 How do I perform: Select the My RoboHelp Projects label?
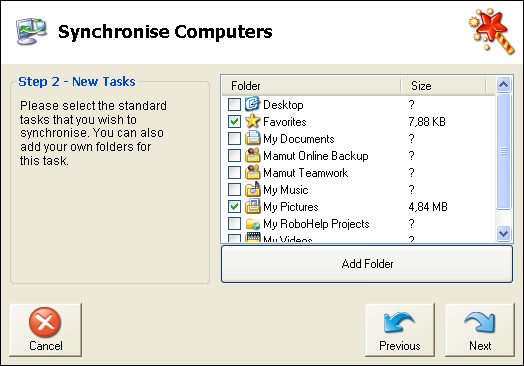click(x=316, y=224)
